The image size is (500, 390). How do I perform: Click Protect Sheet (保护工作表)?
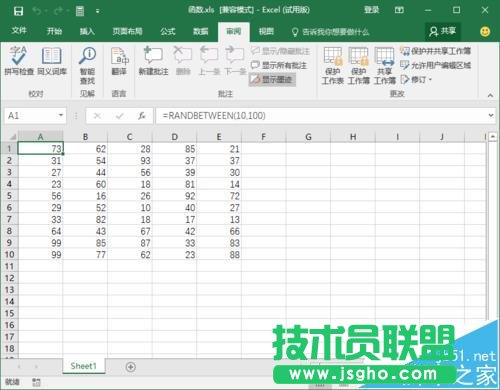pos(332,66)
